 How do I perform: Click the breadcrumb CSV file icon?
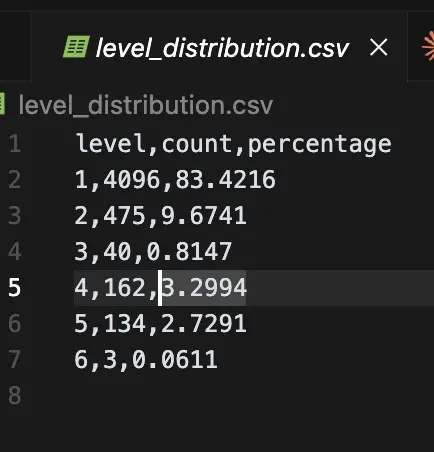point(2,104)
